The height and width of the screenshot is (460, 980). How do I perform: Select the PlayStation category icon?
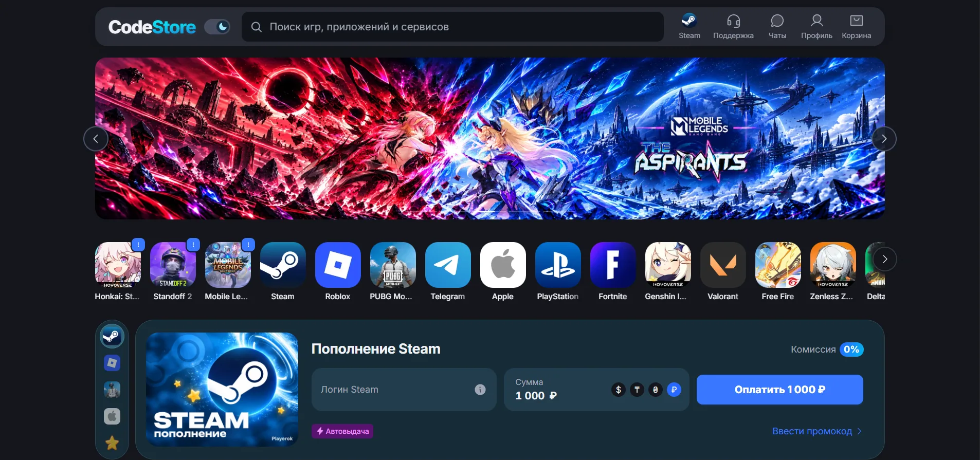coord(558,265)
